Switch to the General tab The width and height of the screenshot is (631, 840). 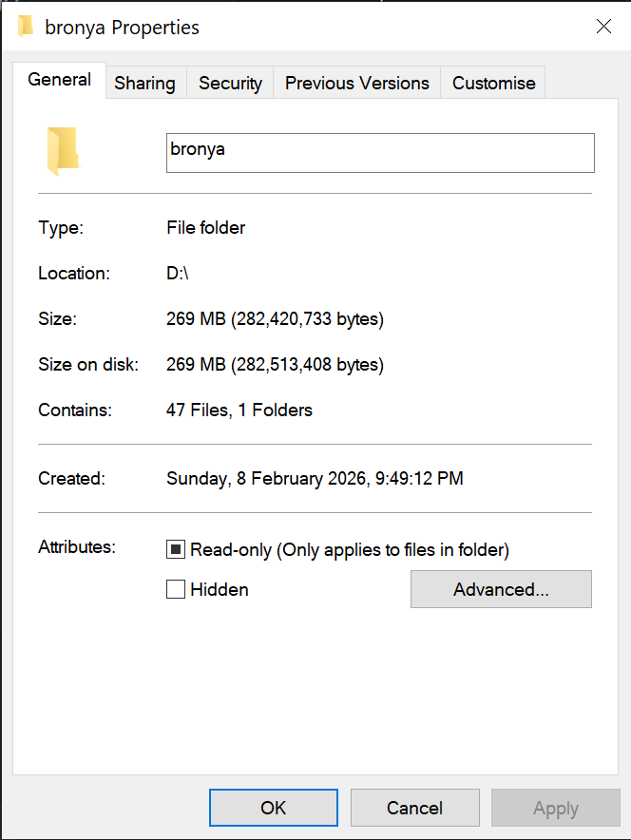60,80
